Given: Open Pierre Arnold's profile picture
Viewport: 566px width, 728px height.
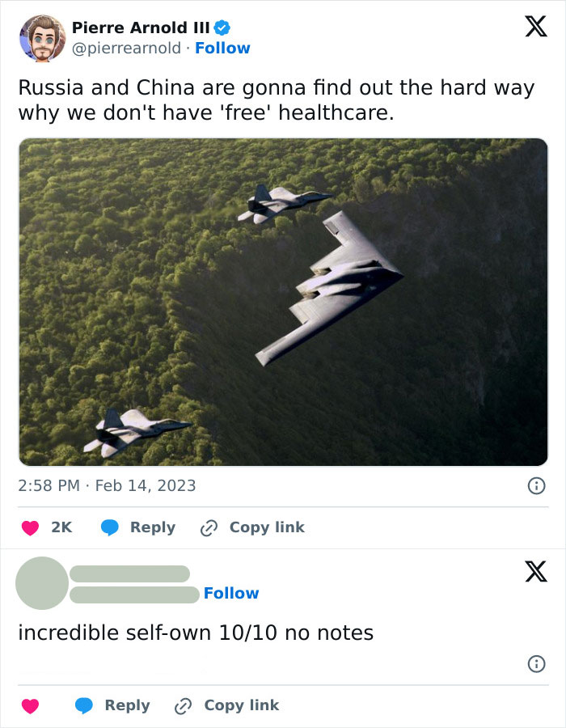Looking at the screenshot, I should [x=40, y=37].
